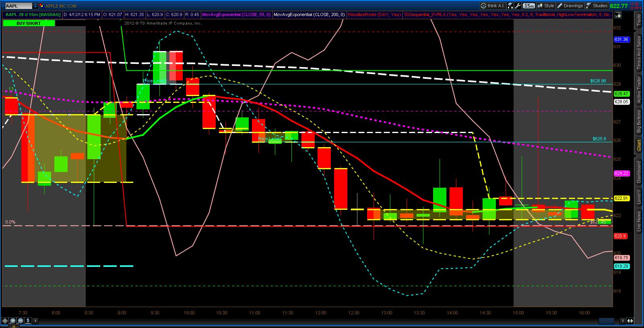Image resolution: width=644 pixels, height=328 pixels.
Task: Click the 624.22 magenta price bubble
Action: [x=621, y=173]
